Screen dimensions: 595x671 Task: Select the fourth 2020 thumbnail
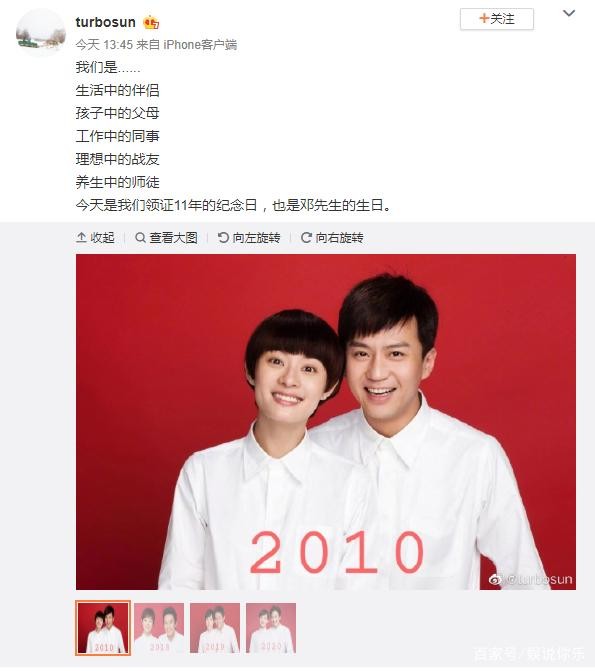tap(271, 628)
